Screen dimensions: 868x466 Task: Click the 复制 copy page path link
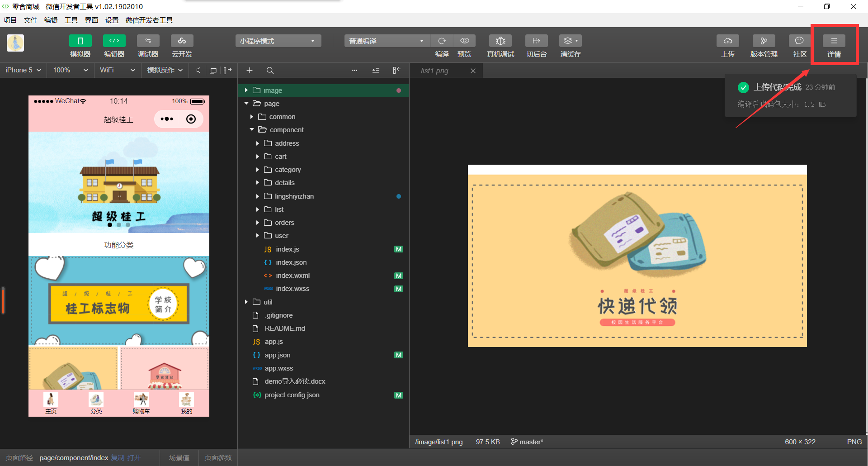118,458
